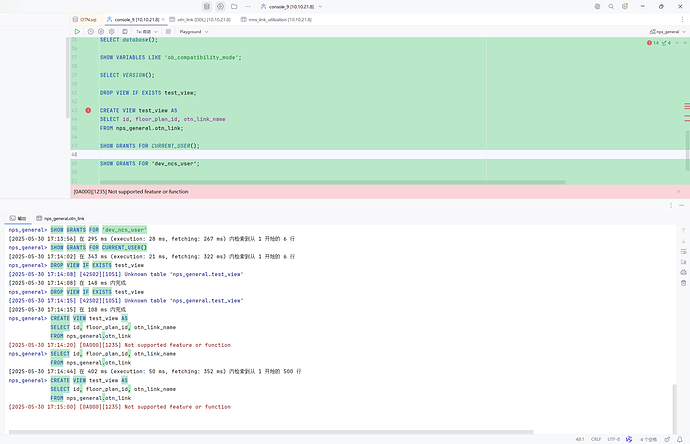Screen dimensions: 690x444
Task: Click the empty line 48 in the editor
Action: 380,154
